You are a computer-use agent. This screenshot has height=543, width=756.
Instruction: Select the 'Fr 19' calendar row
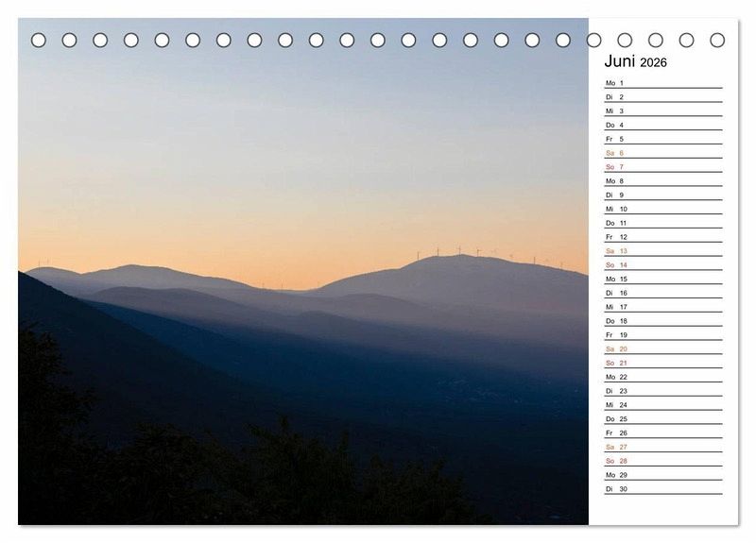click(663, 334)
